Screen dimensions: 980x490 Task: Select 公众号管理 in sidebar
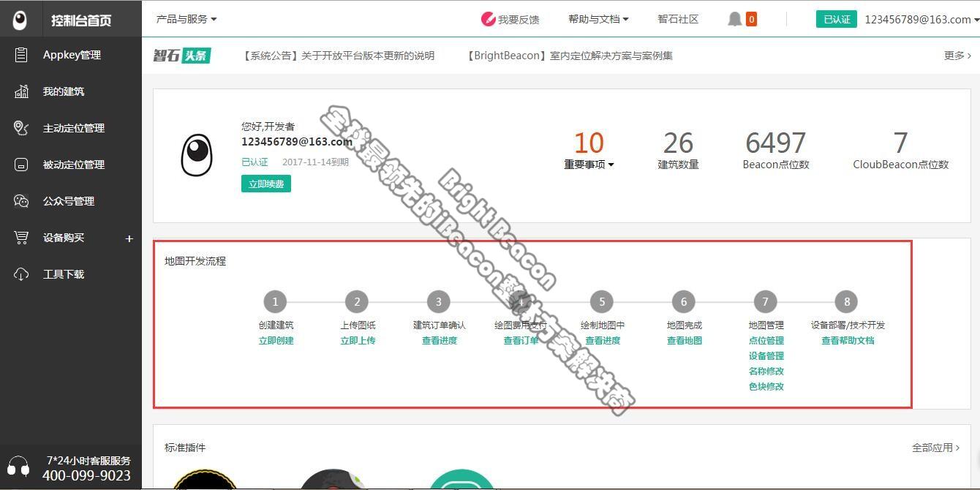coord(69,201)
